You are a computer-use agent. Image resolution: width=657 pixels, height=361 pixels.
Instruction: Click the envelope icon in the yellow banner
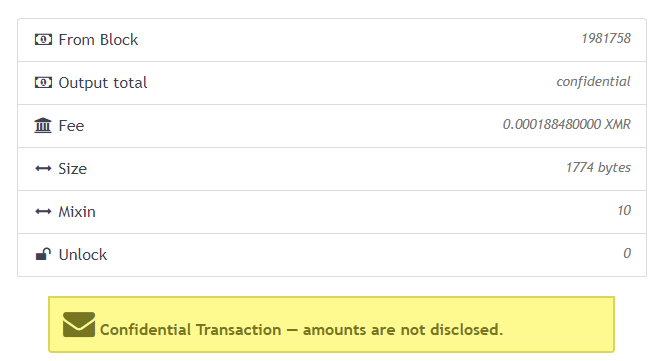[x=79, y=325]
